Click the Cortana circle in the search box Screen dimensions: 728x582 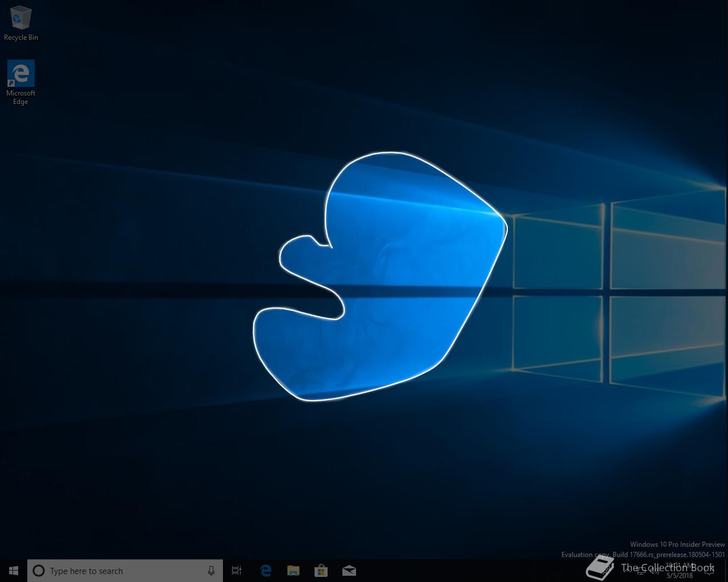click(x=39, y=571)
